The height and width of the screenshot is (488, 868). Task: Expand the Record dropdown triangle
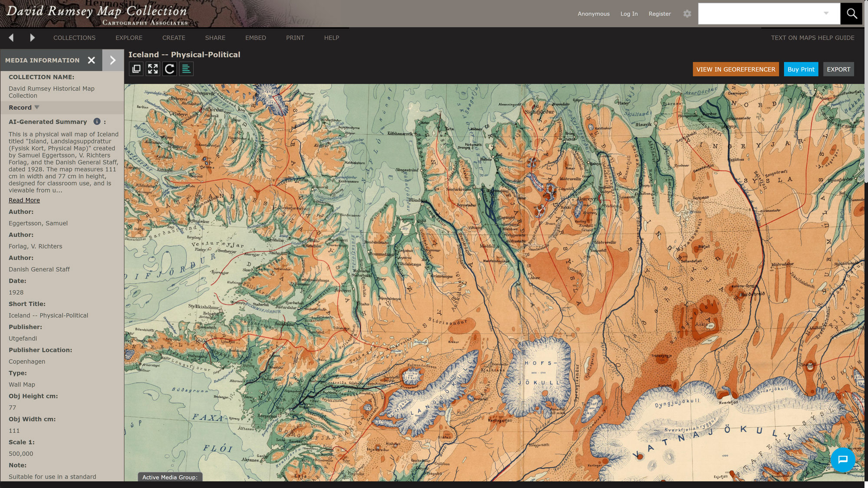37,107
